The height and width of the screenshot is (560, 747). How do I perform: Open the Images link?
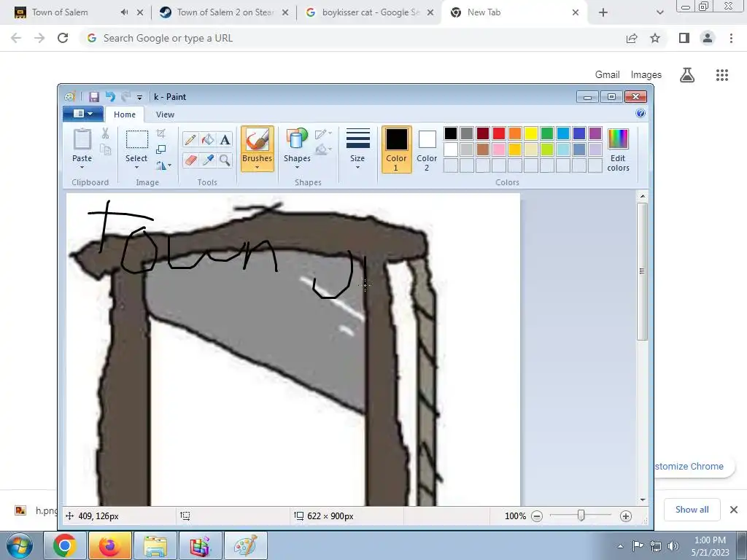point(646,75)
